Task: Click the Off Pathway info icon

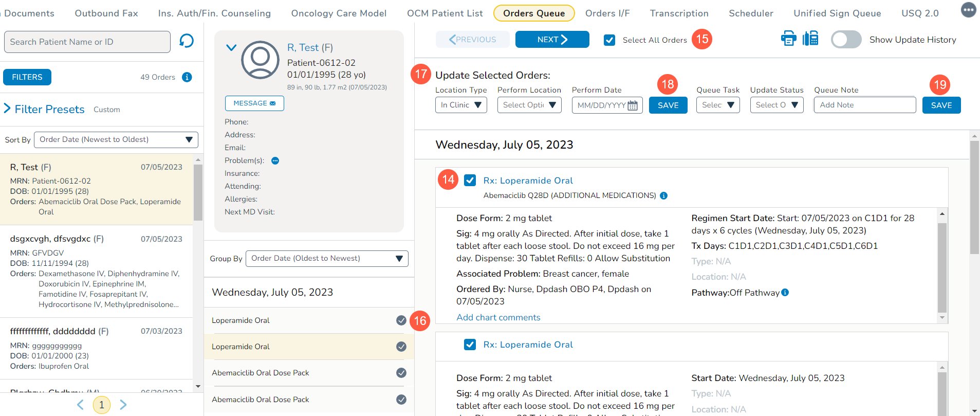Action: point(785,293)
